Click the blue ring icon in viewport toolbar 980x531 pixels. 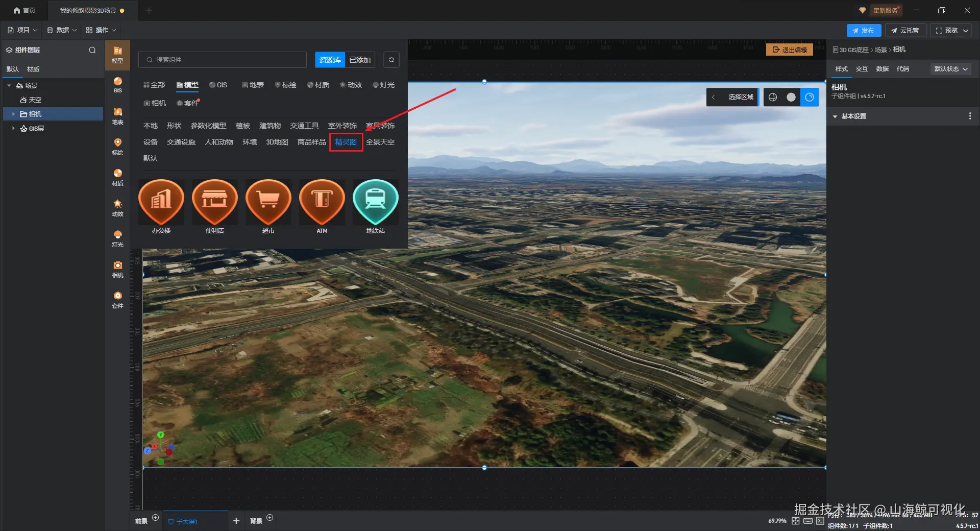[810, 97]
